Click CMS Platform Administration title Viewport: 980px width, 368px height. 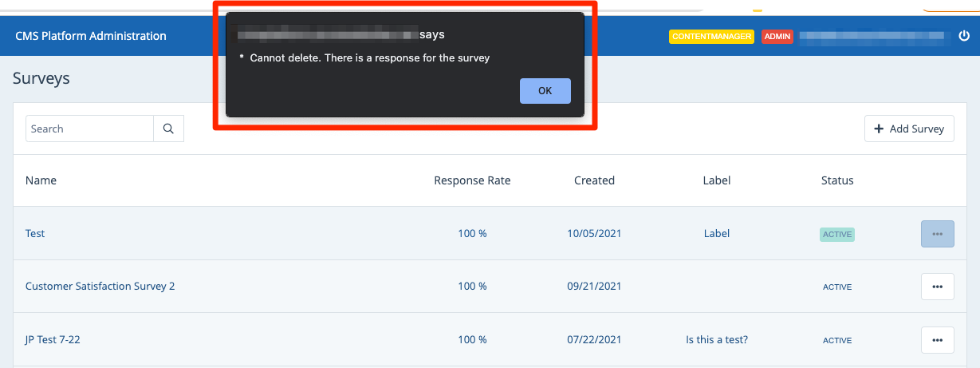[x=91, y=36]
